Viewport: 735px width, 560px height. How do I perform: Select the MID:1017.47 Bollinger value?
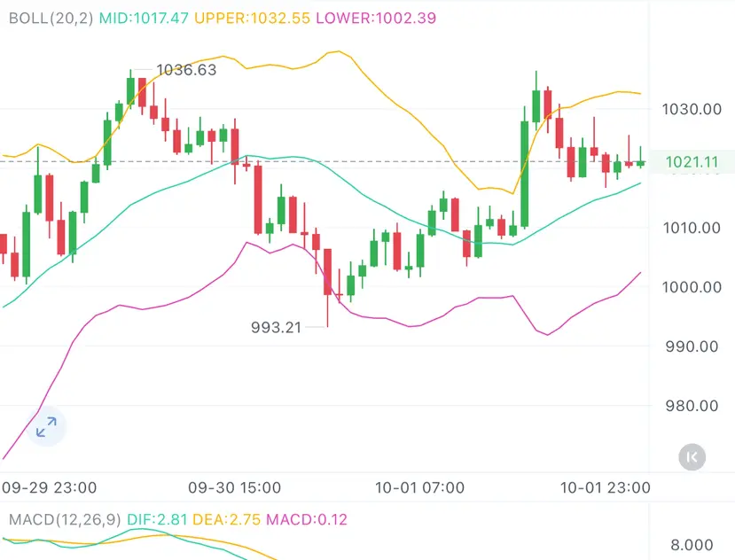[x=144, y=19]
